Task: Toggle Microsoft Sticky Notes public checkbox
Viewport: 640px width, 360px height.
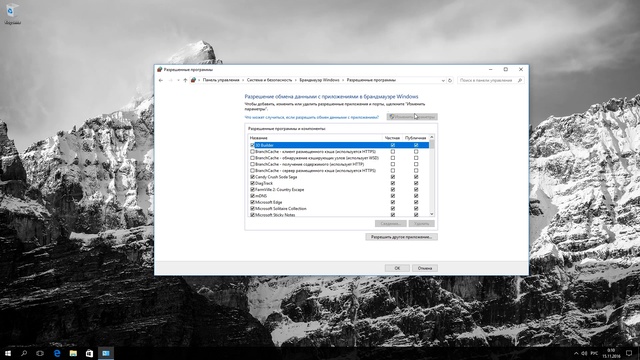Action: point(416,215)
